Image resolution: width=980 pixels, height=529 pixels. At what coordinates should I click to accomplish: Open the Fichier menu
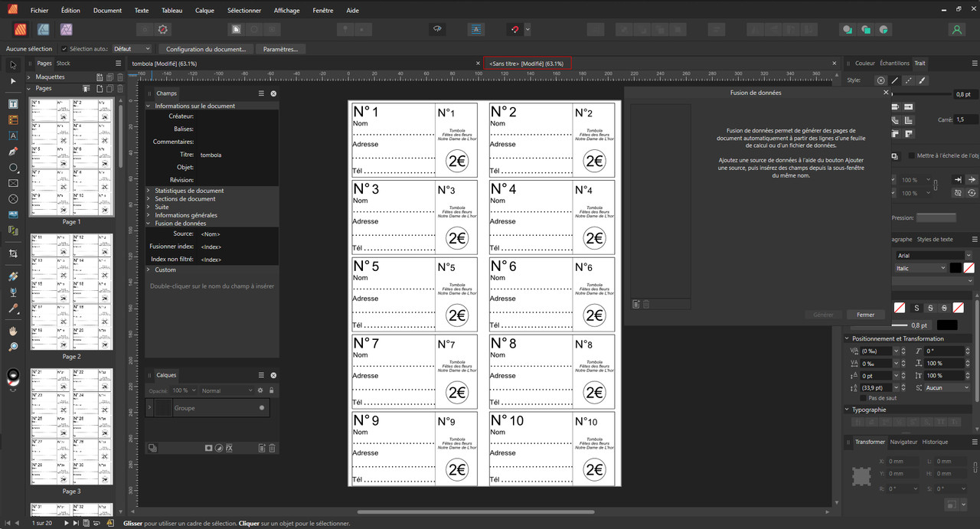40,11
